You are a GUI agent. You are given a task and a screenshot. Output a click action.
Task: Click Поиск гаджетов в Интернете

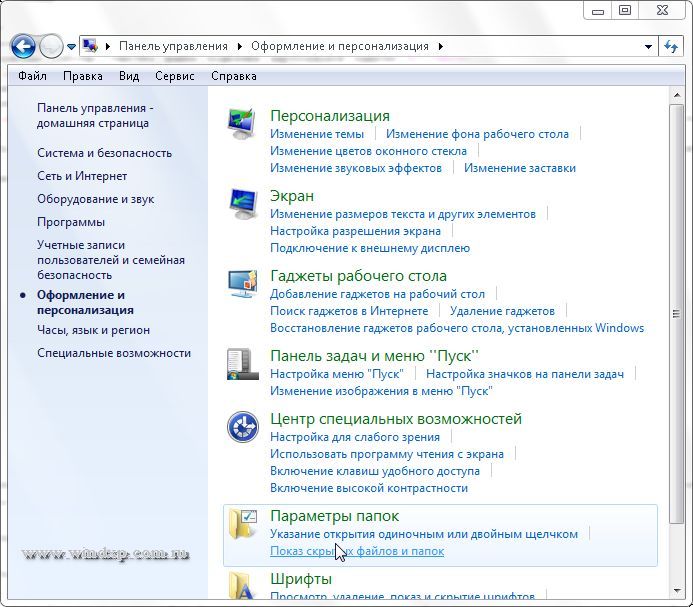click(x=349, y=311)
